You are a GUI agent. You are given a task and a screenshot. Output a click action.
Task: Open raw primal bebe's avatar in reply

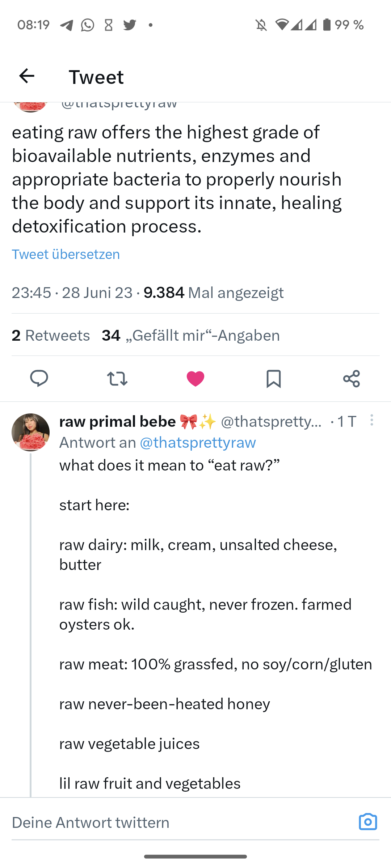coord(30,432)
